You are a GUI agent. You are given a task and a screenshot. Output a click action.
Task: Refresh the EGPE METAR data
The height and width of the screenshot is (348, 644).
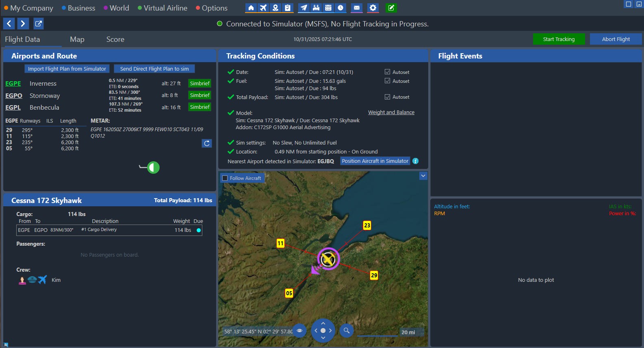coord(207,143)
